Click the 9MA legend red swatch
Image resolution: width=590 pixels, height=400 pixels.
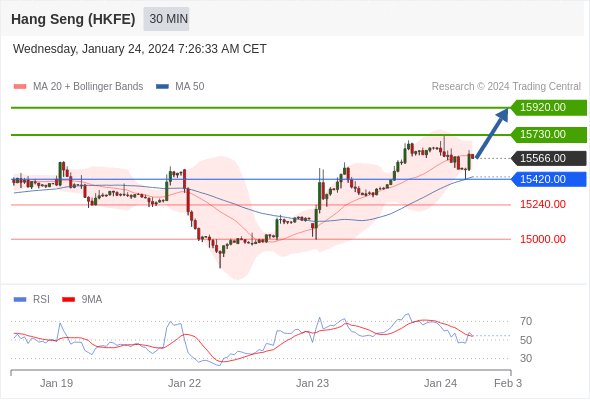(68, 300)
